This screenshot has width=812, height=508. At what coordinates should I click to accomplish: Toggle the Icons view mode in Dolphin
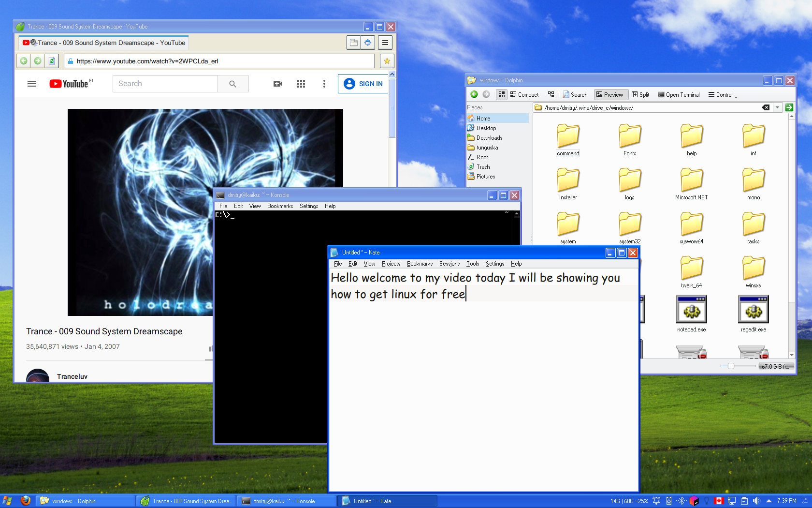(x=502, y=94)
